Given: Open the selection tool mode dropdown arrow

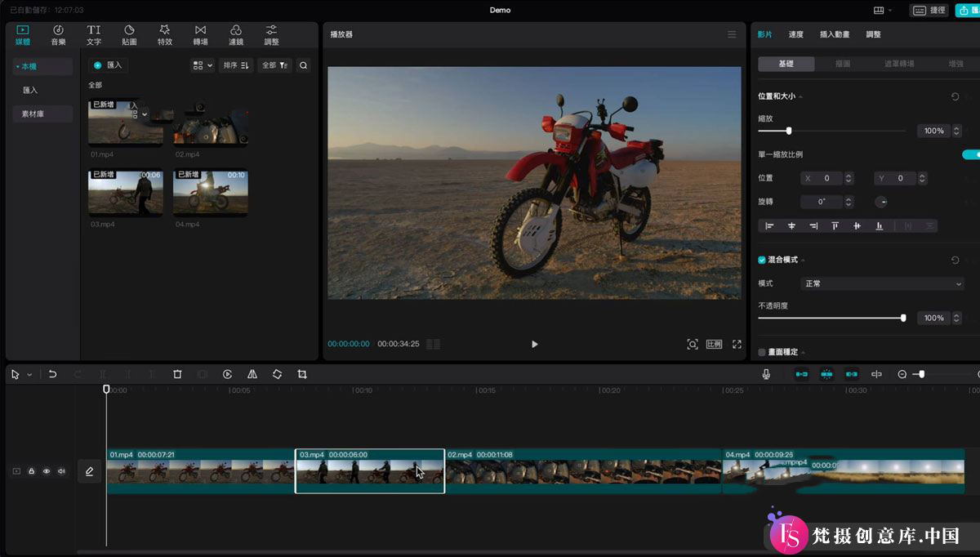Looking at the screenshot, I should (29, 375).
